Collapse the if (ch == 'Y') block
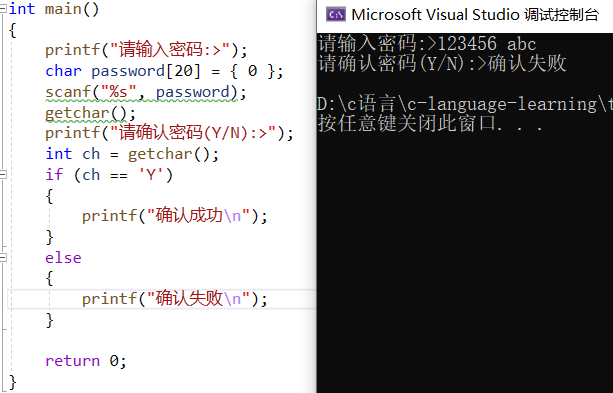Image resolution: width=613 pixels, height=393 pixels. coord(3,174)
